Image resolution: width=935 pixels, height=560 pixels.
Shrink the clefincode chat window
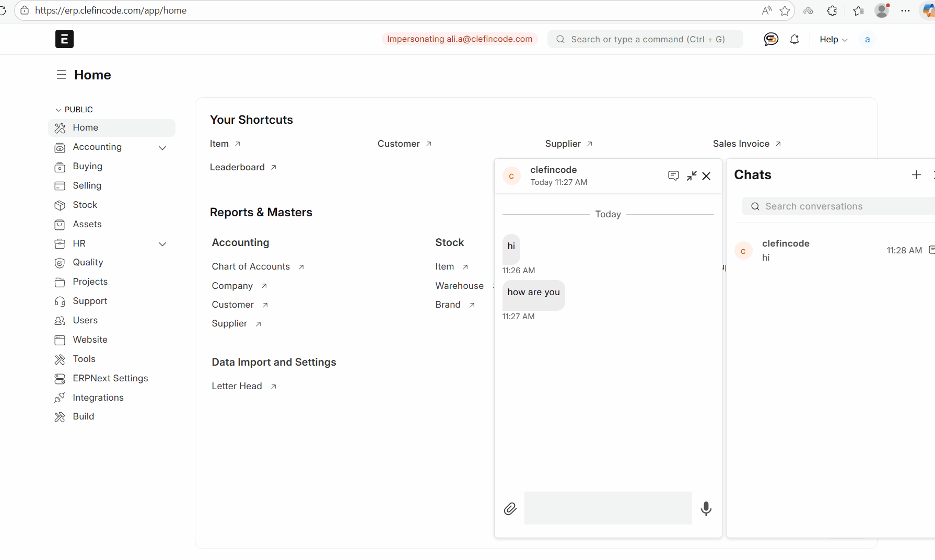tap(691, 176)
